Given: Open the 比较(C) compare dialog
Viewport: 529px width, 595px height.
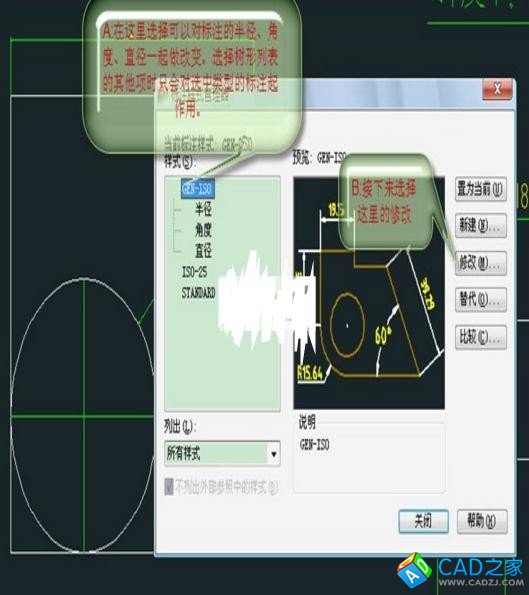Looking at the screenshot, I should 481,337.
